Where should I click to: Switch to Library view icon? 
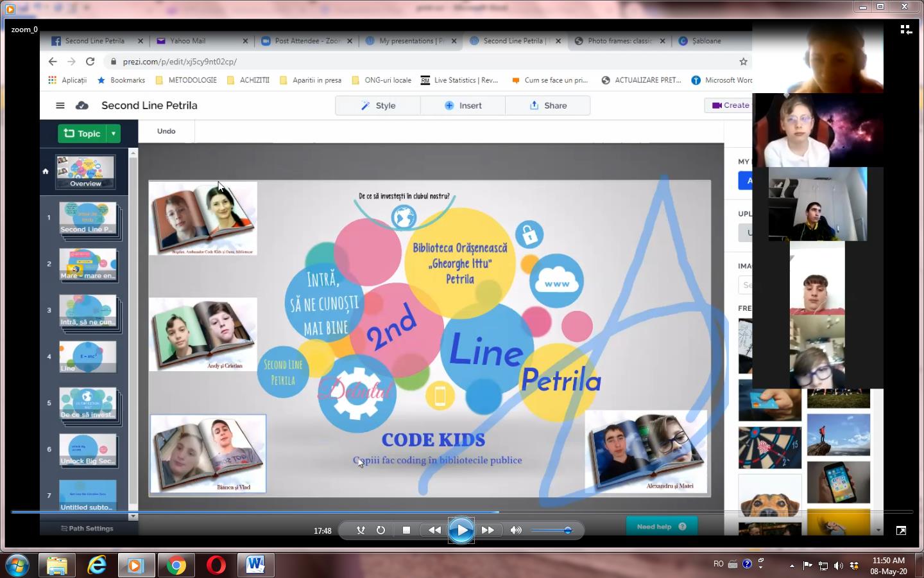tap(905, 30)
